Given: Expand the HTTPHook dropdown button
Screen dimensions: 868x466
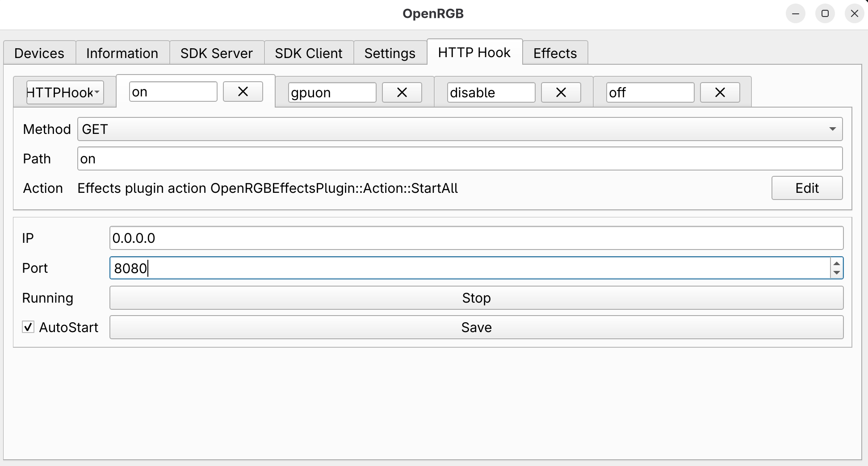Looking at the screenshot, I should click(65, 92).
